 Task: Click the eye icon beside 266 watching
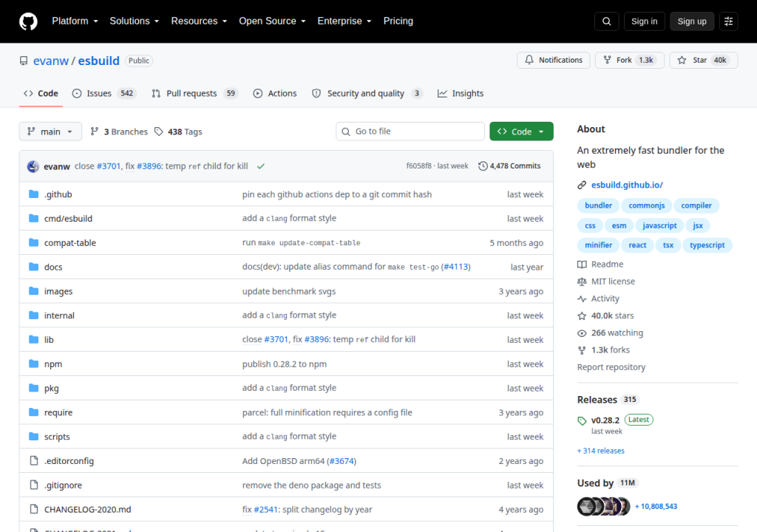coord(582,333)
